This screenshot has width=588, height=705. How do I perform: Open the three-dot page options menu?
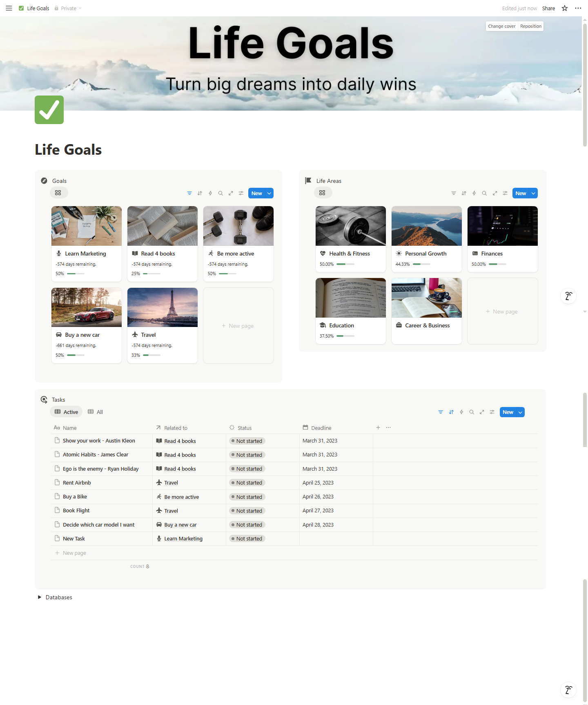pos(578,8)
